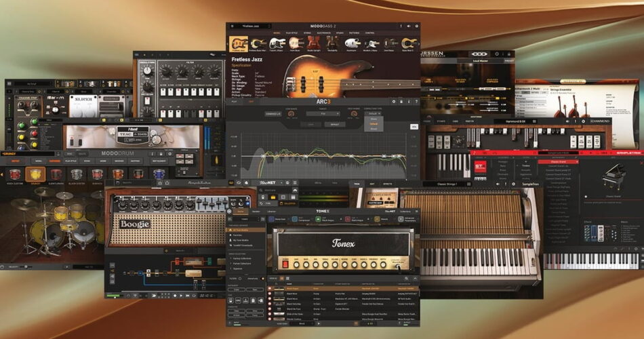This screenshot has width=644, height=339.
Task: Adjust the MODO Drum velocity slider
Action: coord(27,267)
